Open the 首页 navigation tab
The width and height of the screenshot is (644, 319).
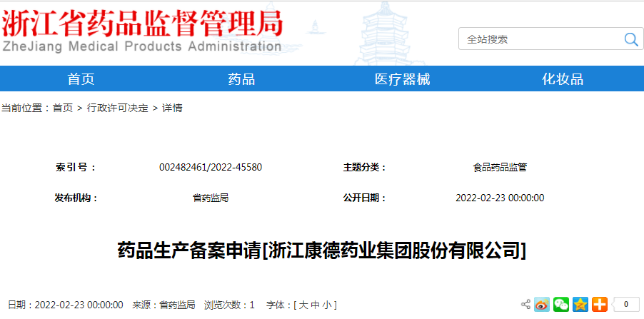tap(81, 79)
